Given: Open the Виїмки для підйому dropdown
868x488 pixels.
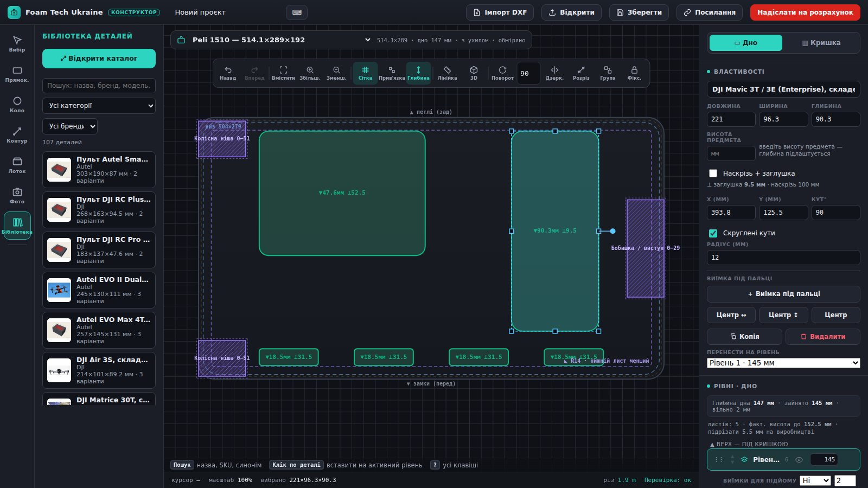Looking at the screenshot, I should pyautogui.click(x=815, y=480).
